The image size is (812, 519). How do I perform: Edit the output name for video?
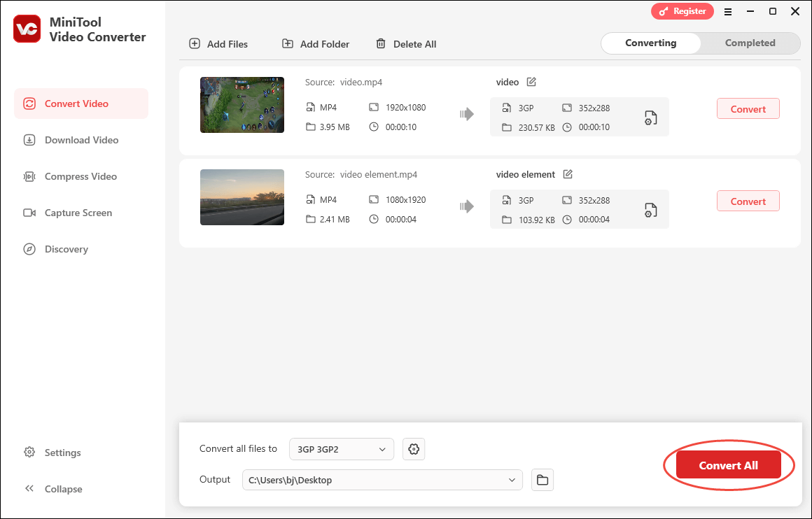click(531, 82)
